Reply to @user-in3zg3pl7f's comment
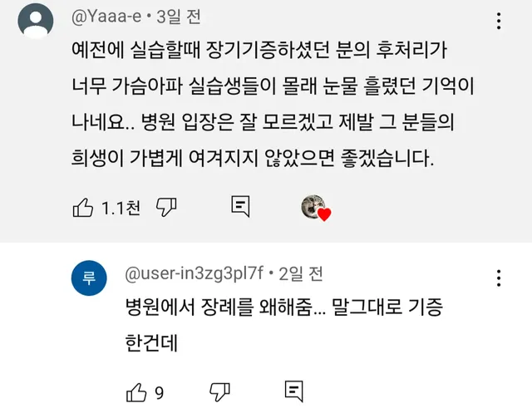 pos(293,391)
